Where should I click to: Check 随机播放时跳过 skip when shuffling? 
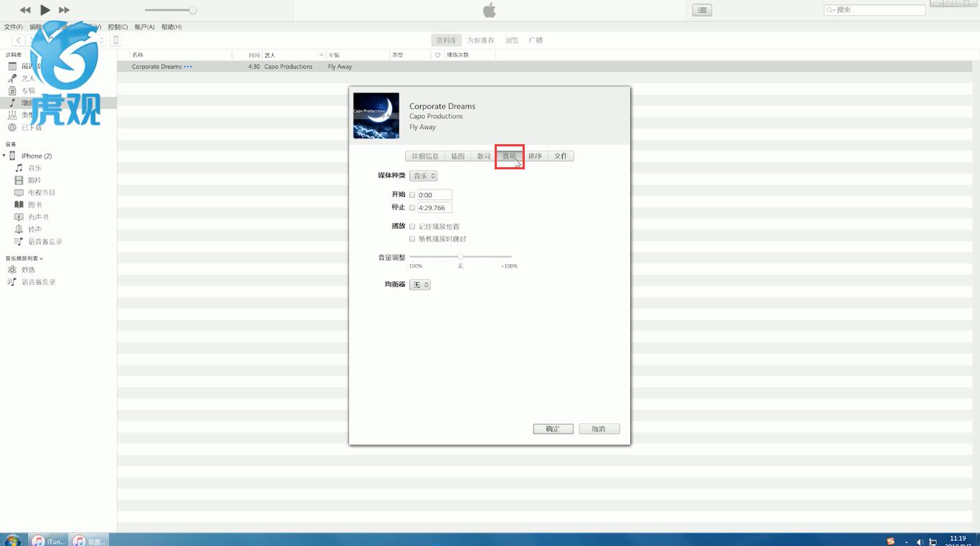click(412, 239)
